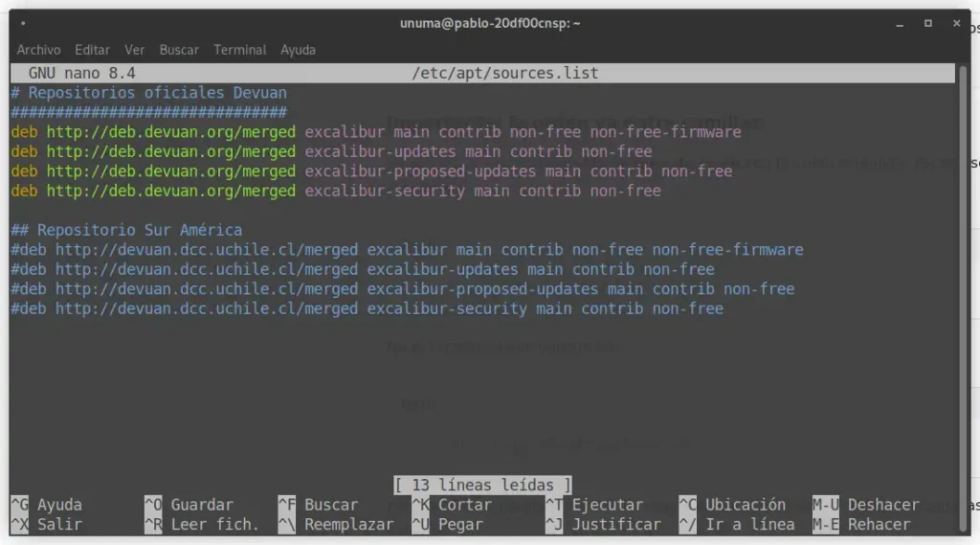
Task: Click the '# Repositorios oficiales Devuan' comment line
Action: [x=148, y=93]
